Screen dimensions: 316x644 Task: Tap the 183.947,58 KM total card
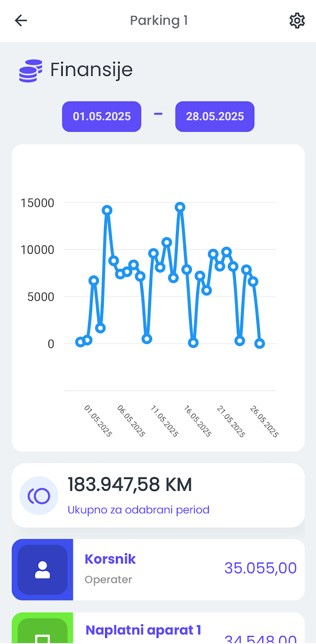point(158,496)
